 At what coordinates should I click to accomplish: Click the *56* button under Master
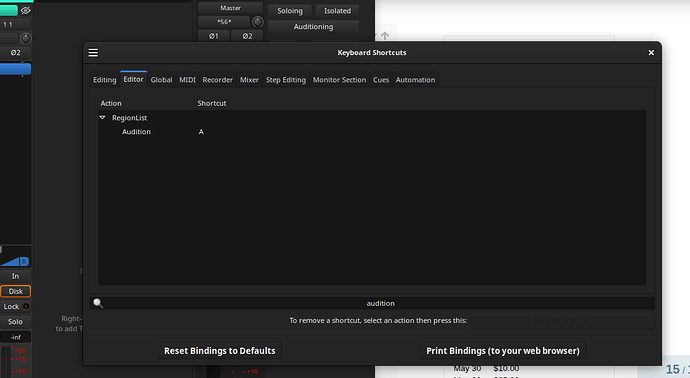click(224, 22)
